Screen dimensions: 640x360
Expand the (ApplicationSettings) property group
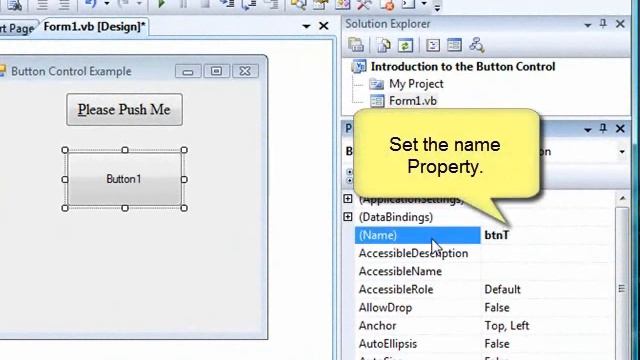coord(348,199)
